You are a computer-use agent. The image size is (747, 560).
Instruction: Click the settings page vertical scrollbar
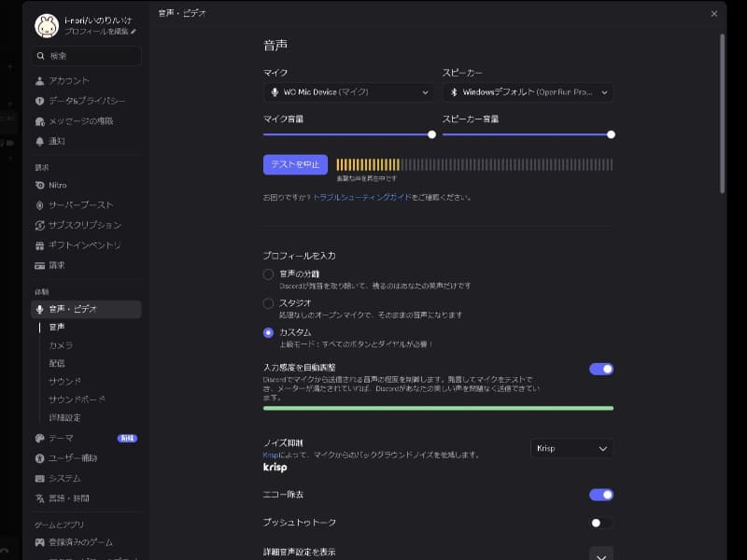(x=722, y=113)
